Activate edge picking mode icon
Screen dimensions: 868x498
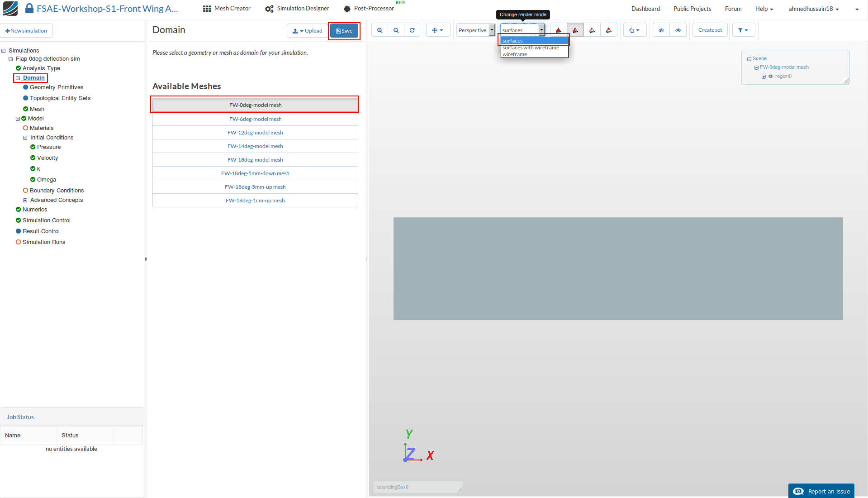coord(592,30)
